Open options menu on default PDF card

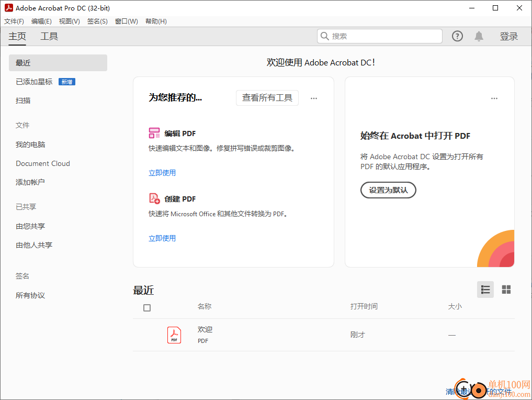tap(494, 98)
